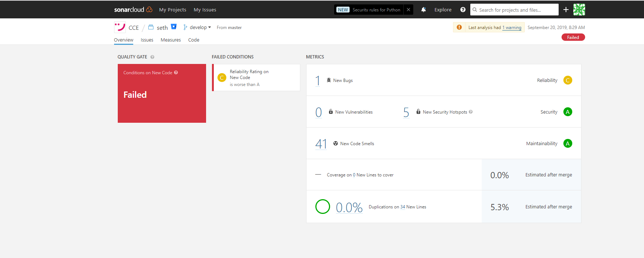The image size is (644, 258).
Task: Expand the develop branch dropdown
Action: [198, 27]
